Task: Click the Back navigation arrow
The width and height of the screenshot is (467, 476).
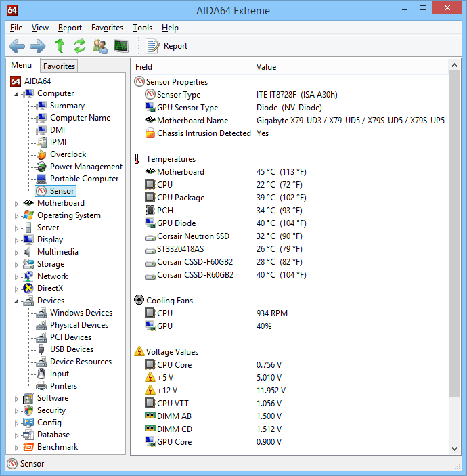Action: pos(17,46)
